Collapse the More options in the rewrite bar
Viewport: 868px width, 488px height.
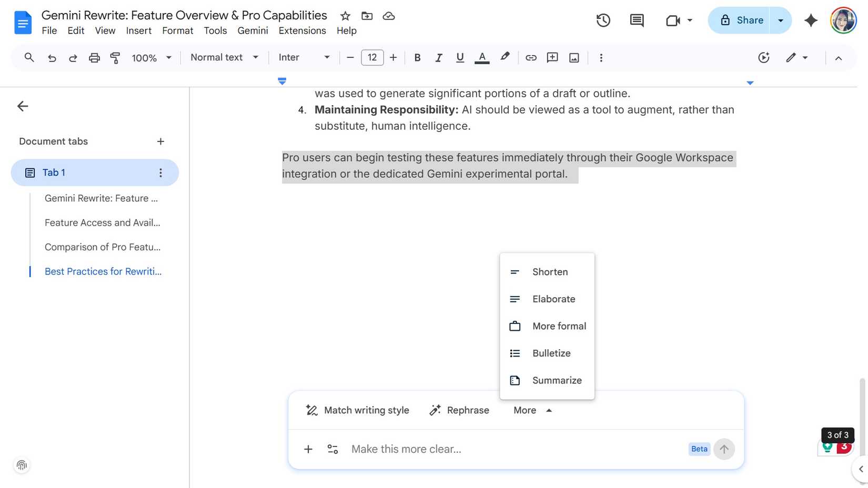(x=531, y=410)
